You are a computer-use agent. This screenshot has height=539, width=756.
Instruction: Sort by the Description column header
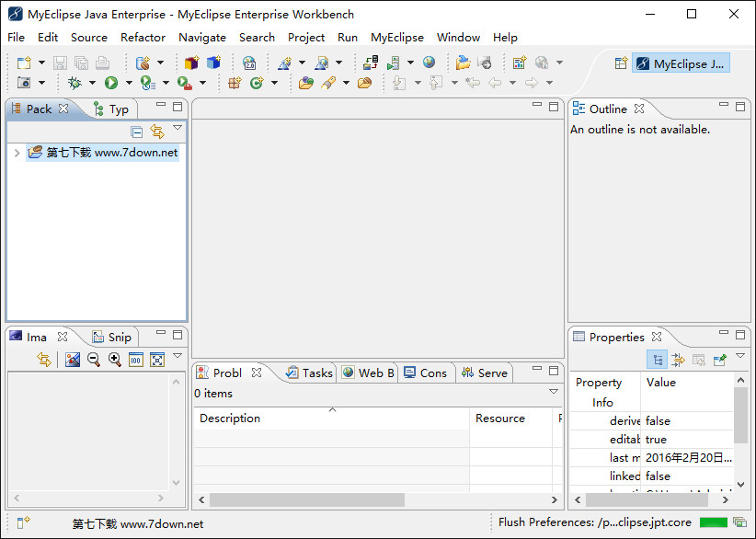230,419
